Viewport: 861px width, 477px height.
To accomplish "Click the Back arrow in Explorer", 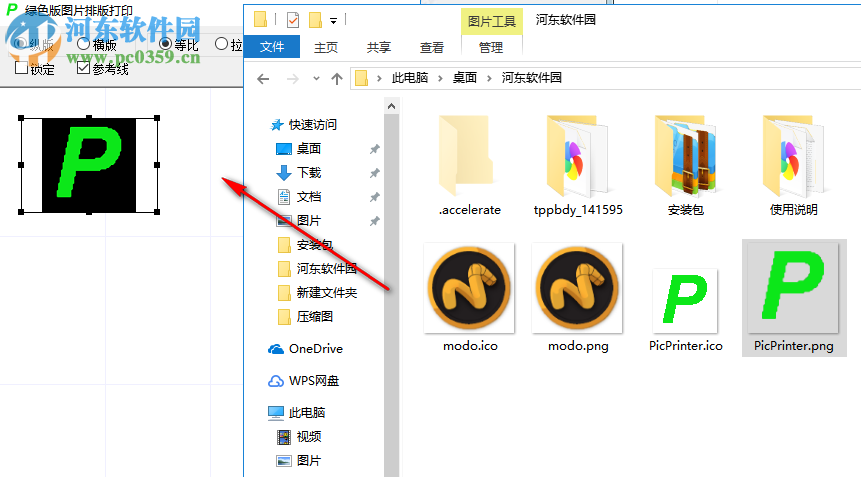I will pos(263,79).
